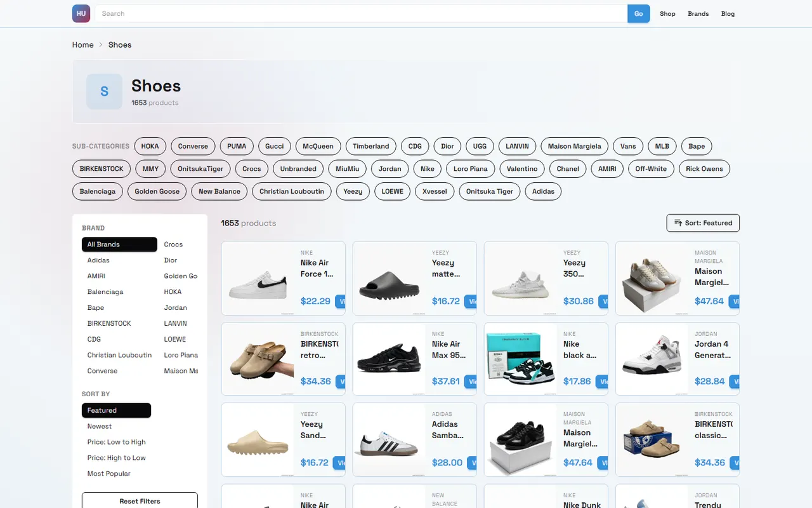Select the Christian Louboutin sub-category chip
812x508 pixels.
(x=292, y=191)
